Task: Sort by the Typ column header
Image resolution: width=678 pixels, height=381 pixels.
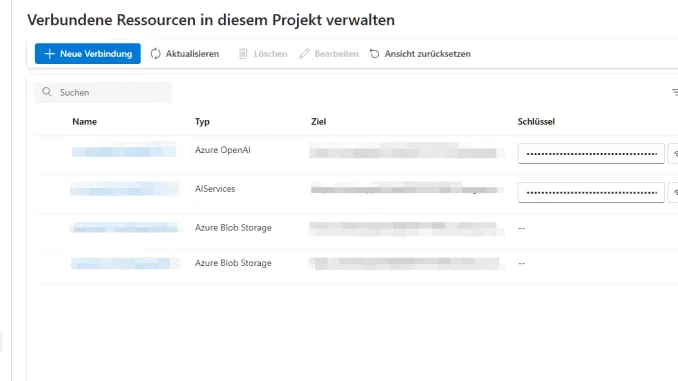Action: [x=202, y=122]
